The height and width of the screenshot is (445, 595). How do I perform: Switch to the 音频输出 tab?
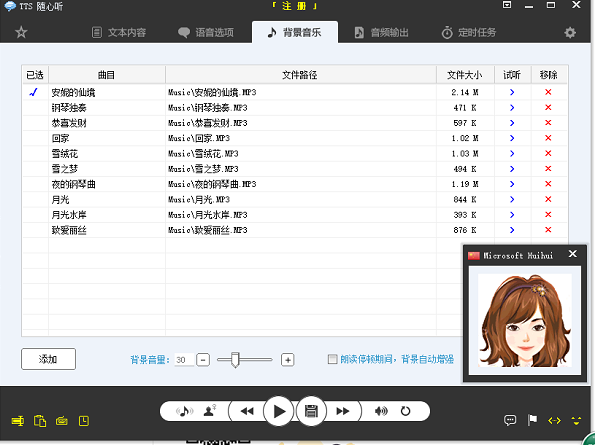[x=381, y=33]
